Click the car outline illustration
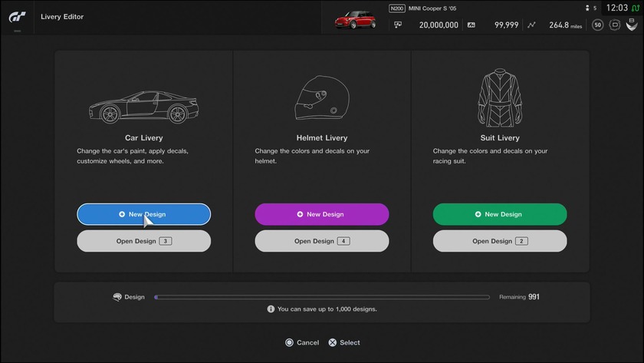Screen dimensions: 644x363 143,107
